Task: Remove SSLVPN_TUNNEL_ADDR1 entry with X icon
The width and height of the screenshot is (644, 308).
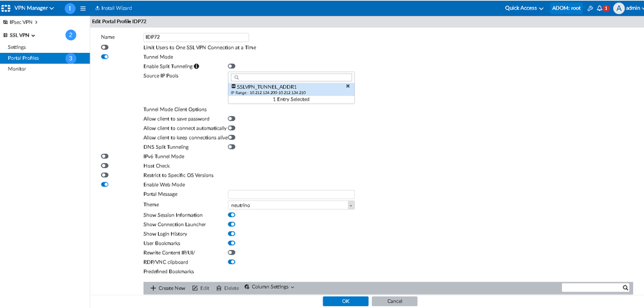Action: pyautogui.click(x=348, y=86)
